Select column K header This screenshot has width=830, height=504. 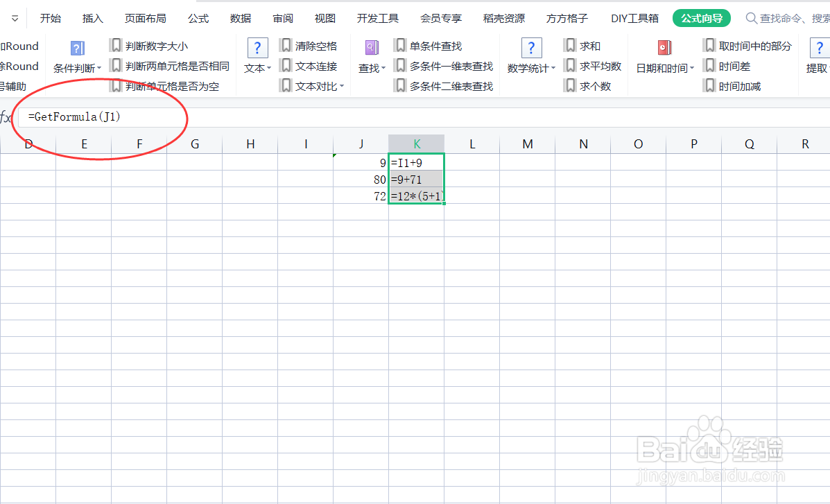[417, 144]
